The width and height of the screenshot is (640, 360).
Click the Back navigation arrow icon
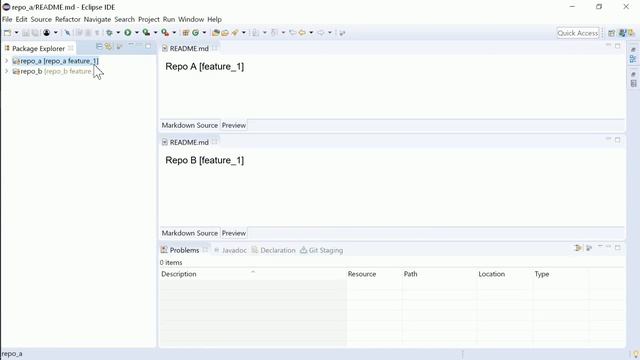tap(302, 33)
